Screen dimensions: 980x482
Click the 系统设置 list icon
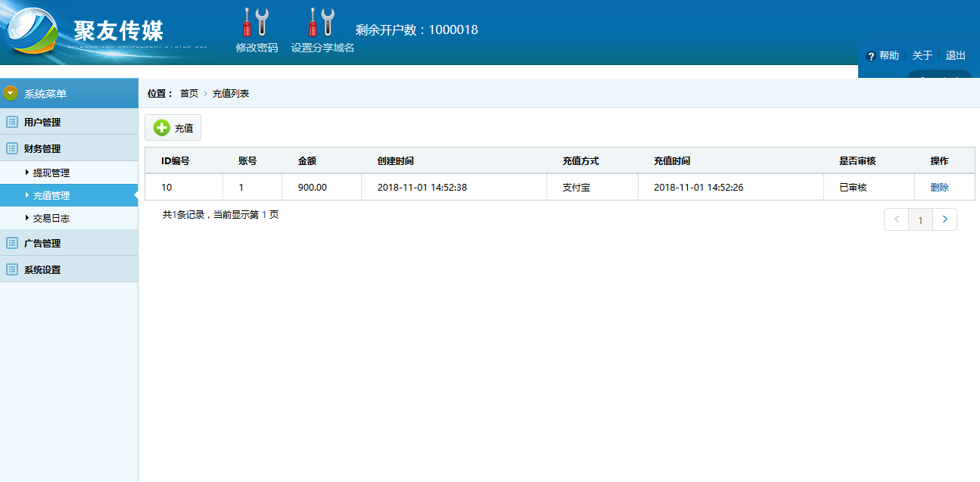(12, 269)
